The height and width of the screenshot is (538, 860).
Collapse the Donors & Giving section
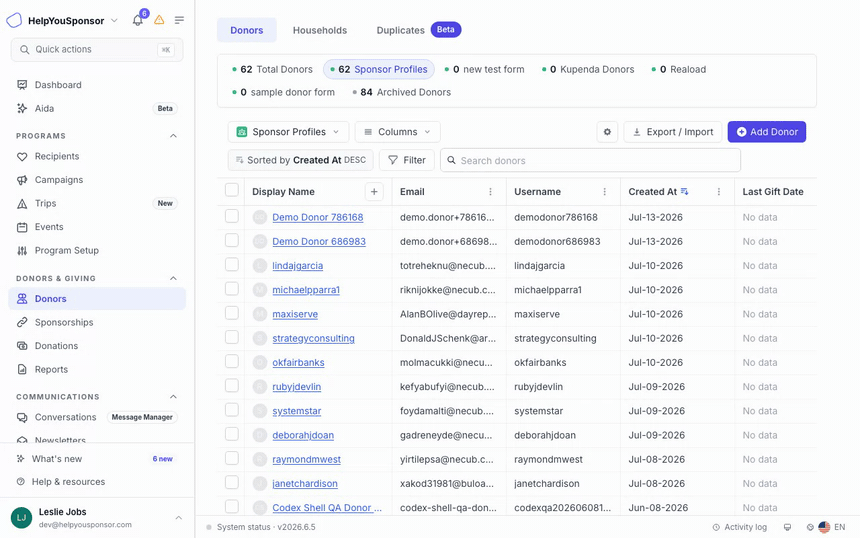pyautogui.click(x=173, y=279)
